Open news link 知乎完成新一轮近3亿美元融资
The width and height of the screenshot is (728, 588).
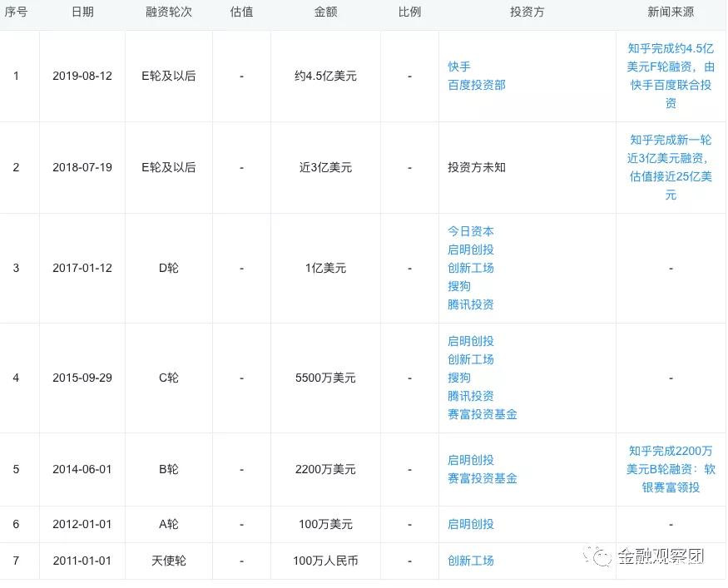[671, 167]
